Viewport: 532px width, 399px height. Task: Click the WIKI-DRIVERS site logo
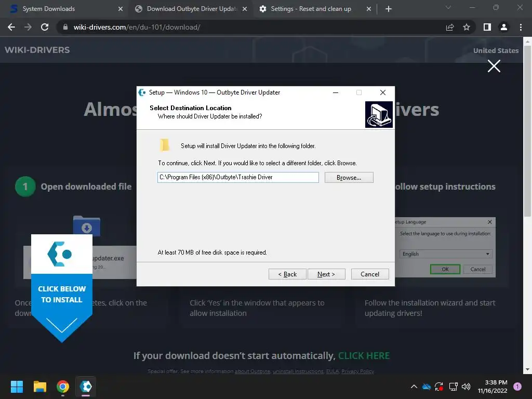tap(37, 50)
